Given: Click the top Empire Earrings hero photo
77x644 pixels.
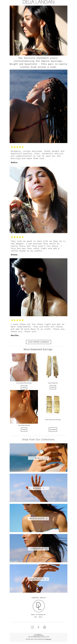Looking at the screenshot, I should (x=38, y=31).
